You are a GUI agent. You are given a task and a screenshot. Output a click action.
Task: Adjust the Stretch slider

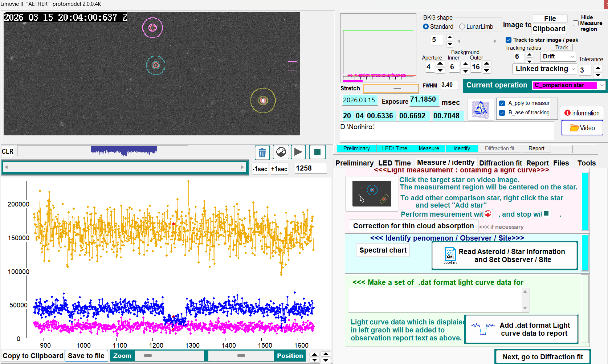pos(397,89)
